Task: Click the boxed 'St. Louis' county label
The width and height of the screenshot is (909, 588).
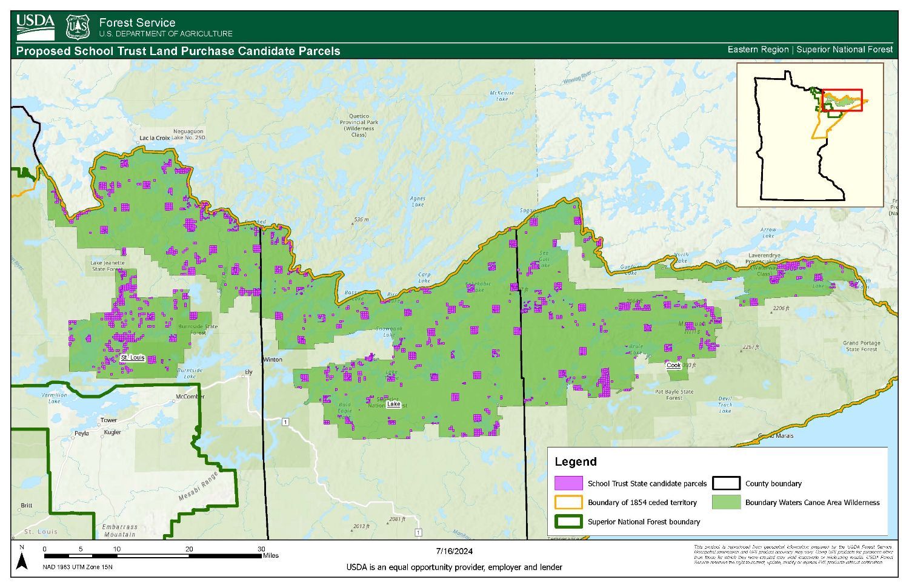Action: tap(133, 357)
